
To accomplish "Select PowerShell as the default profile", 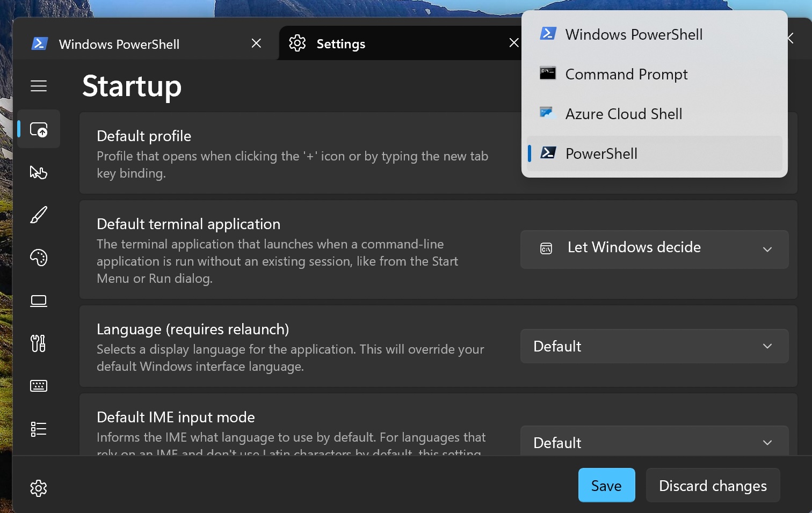I will point(601,153).
